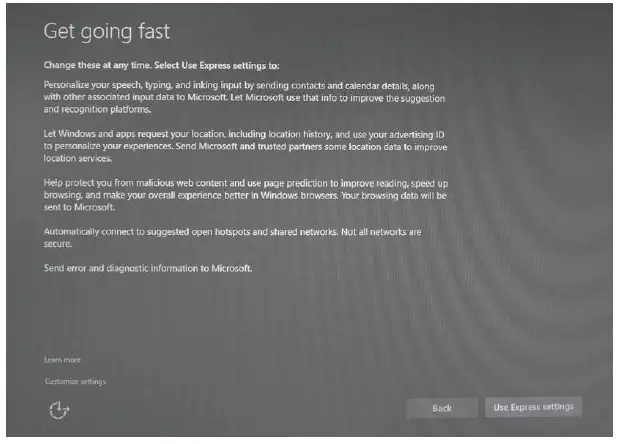
Task: Select the Send error and diagnostic information line
Action: [x=148, y=268]
